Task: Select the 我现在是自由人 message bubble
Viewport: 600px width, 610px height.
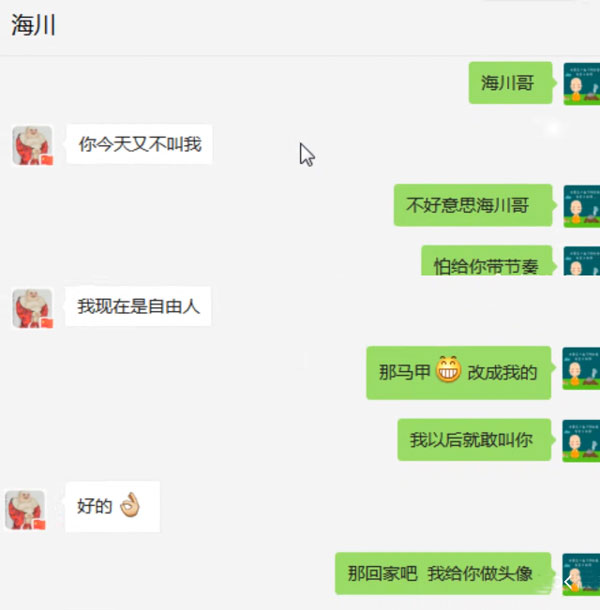Action: point(139,306)
